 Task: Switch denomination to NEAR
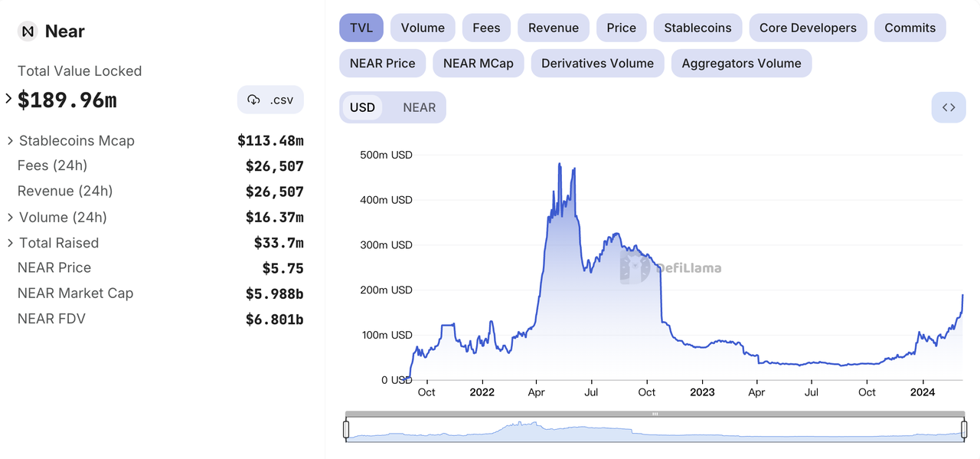click(419, 107)
